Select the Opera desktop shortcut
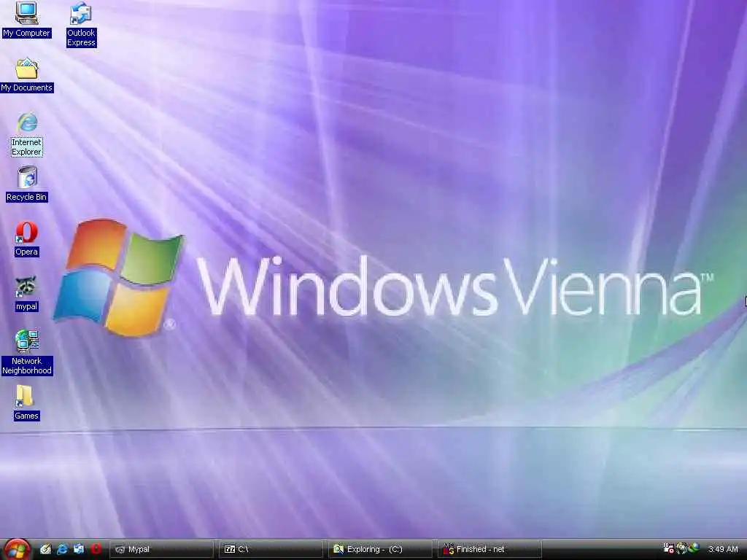This screenshot has width=747, height=560. 27,239
